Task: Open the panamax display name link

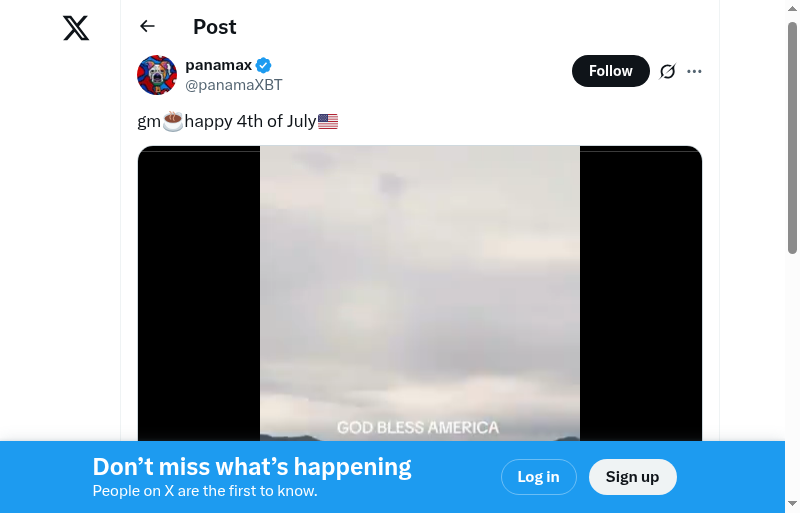Action: click(x=218, y=65)
